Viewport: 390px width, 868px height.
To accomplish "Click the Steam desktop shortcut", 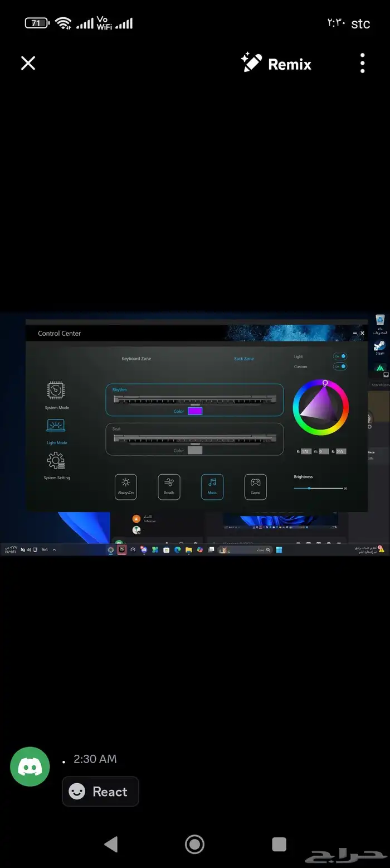I will [x=380, y=346].
